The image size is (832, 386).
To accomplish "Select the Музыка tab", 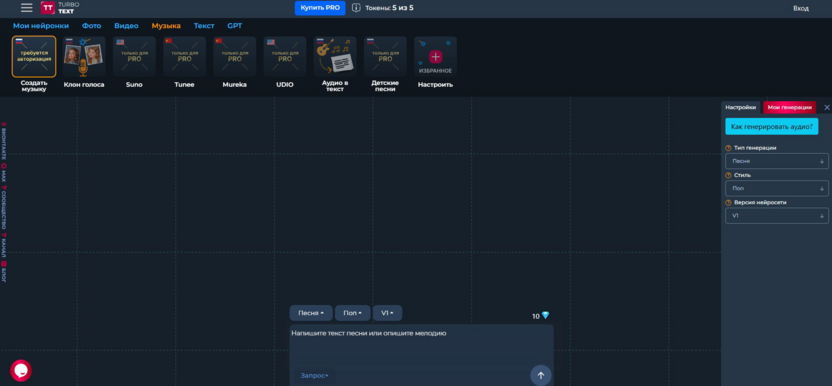I will [x=166, y=25].
